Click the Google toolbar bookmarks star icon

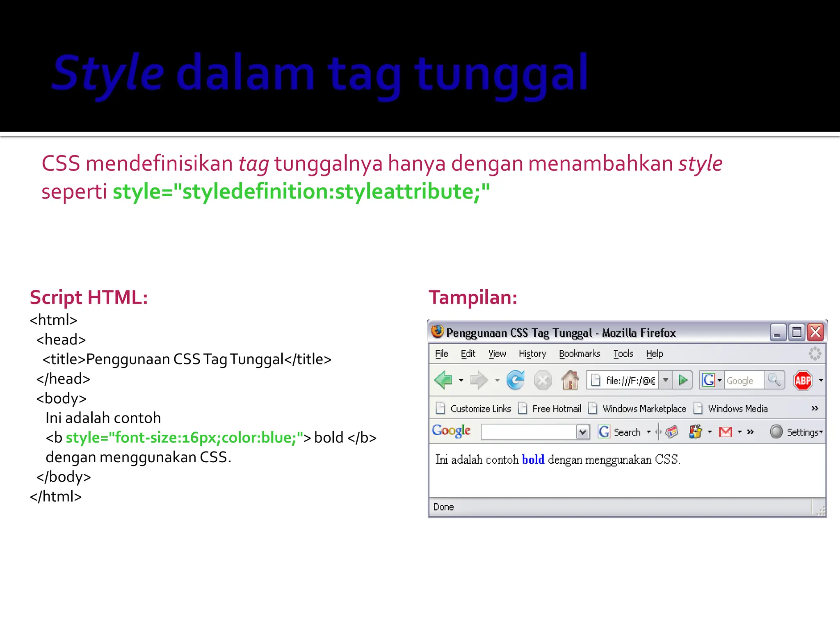click(696, 432)
